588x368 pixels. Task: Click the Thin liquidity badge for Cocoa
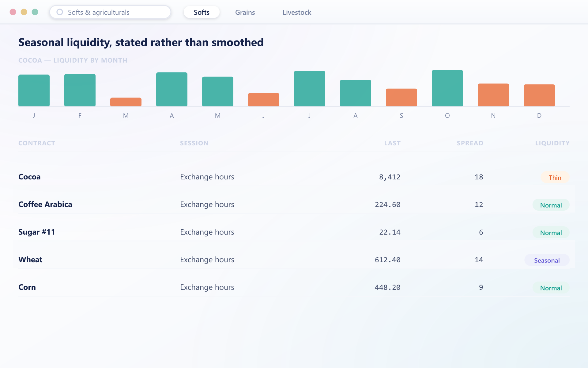(x=555, y=178)
